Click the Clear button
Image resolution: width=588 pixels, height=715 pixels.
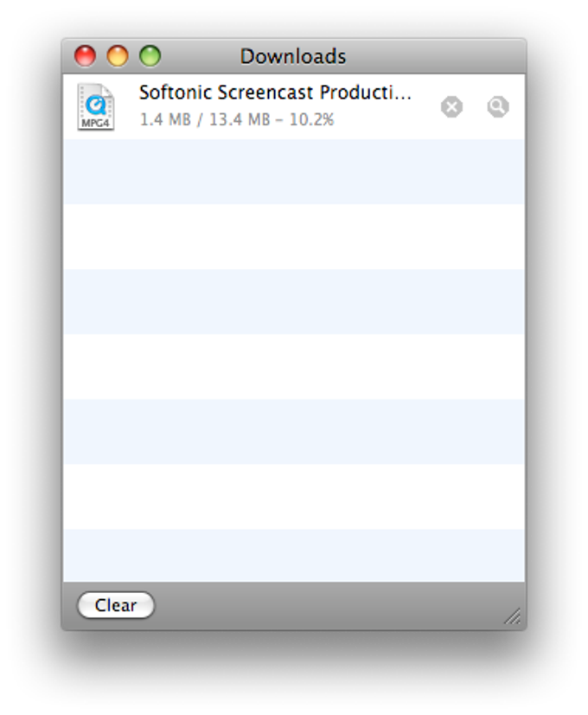pos(116,605)
